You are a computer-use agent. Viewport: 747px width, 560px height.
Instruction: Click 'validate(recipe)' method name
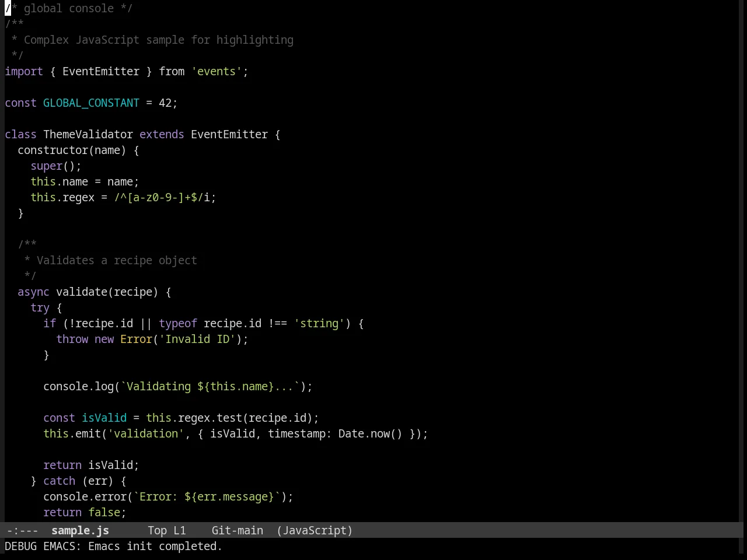point(107,292)
